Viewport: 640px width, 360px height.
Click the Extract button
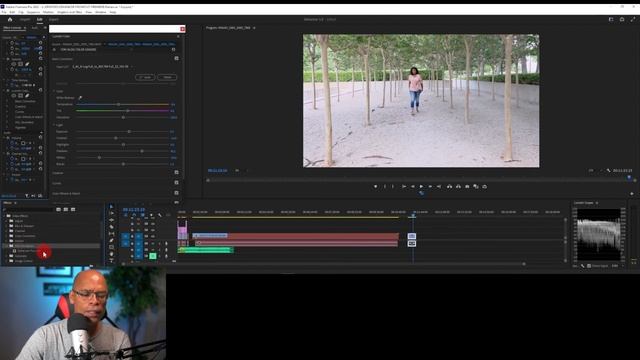[x=458, y=187]
